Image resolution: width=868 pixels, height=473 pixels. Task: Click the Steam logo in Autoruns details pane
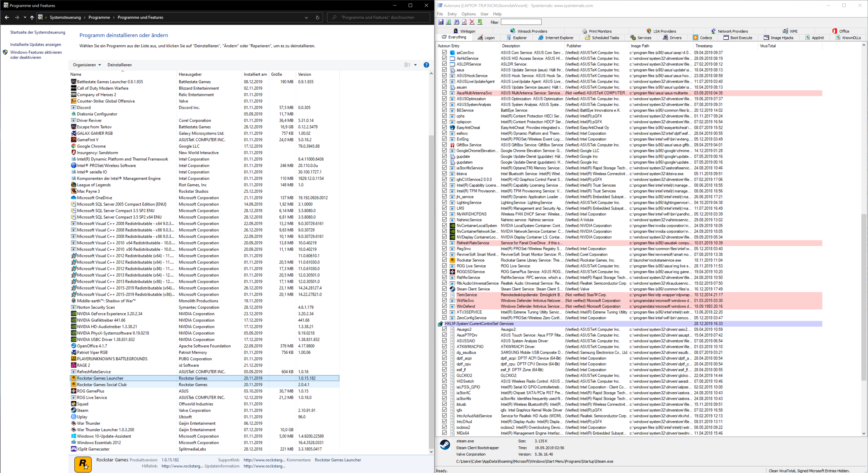[x=445, y=445]
